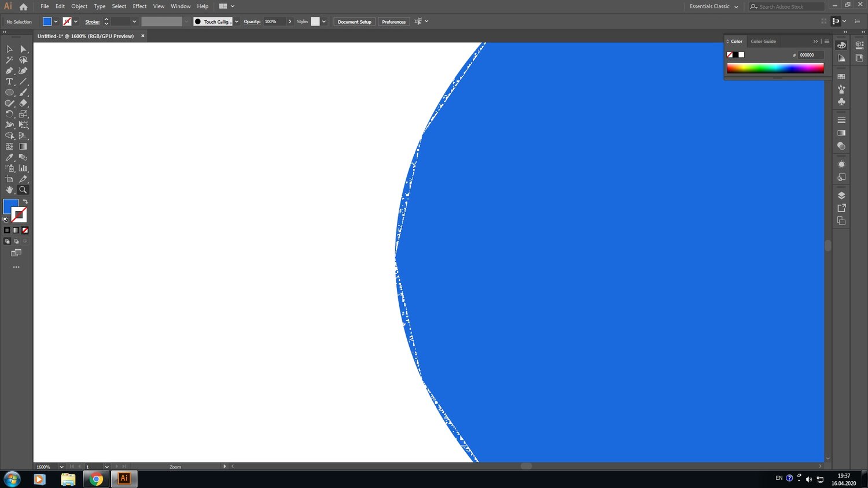
Task: Choose the Eyedropper tool
Action: (x=9, y=157)
